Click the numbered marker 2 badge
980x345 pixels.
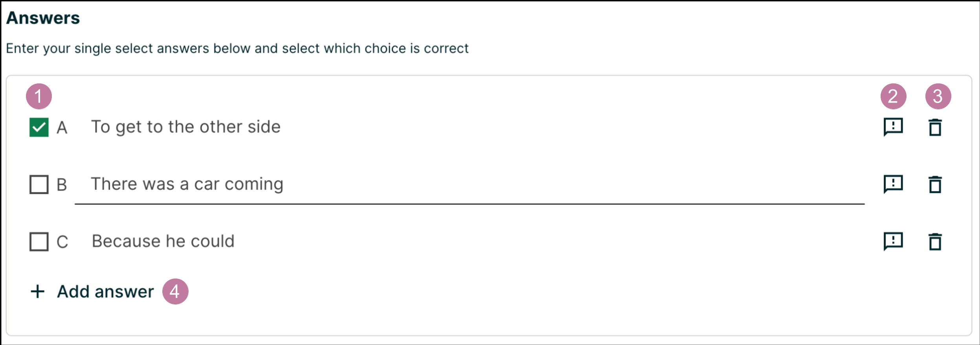893,96
